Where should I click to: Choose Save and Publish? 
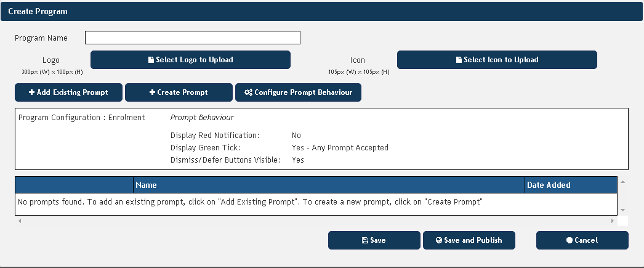(469, 240)
